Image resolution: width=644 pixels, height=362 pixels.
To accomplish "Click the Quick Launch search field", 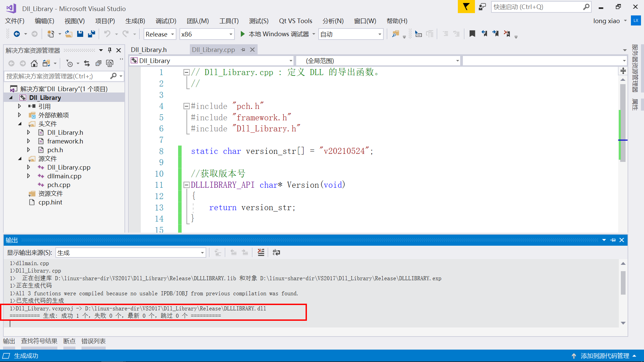I will (537, 7).
